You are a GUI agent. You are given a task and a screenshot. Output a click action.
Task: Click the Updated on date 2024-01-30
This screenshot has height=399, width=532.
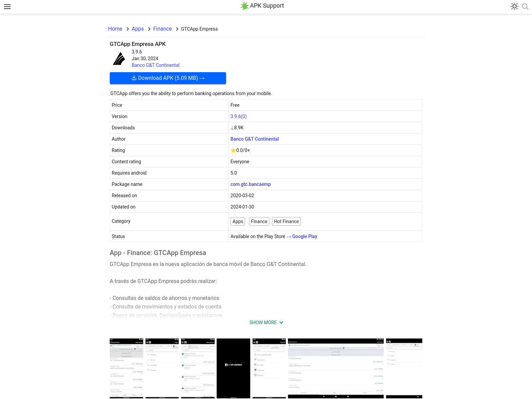click(242, 207)
